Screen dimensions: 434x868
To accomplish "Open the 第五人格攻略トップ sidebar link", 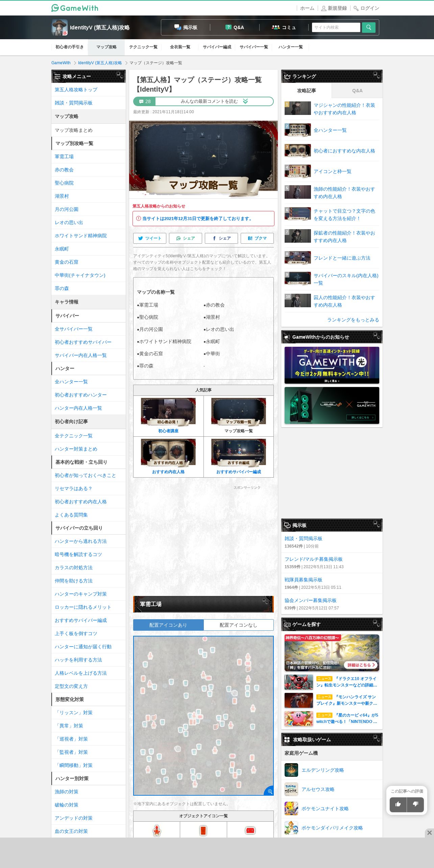I will click(x=89, y=90).
